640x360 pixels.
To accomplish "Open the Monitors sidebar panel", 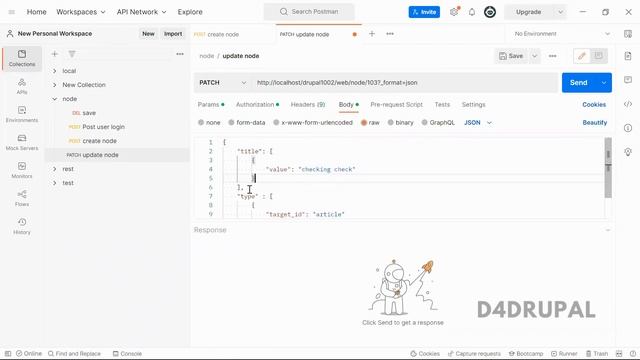I will click(x=22, y=170).
